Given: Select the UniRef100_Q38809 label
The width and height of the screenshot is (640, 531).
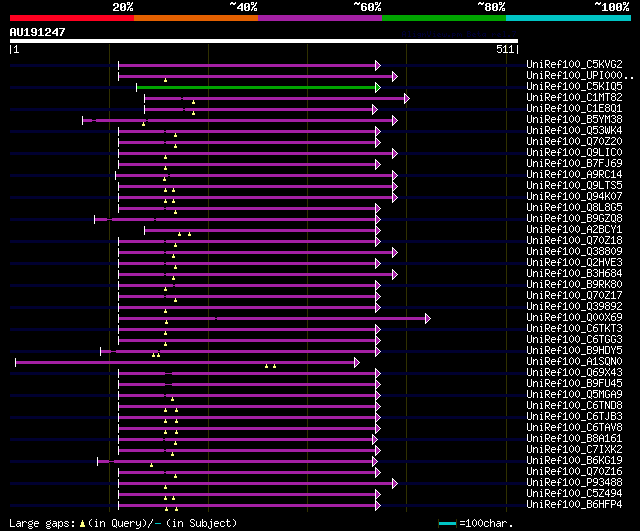Looking at the screenshot, I should point(574,252).
